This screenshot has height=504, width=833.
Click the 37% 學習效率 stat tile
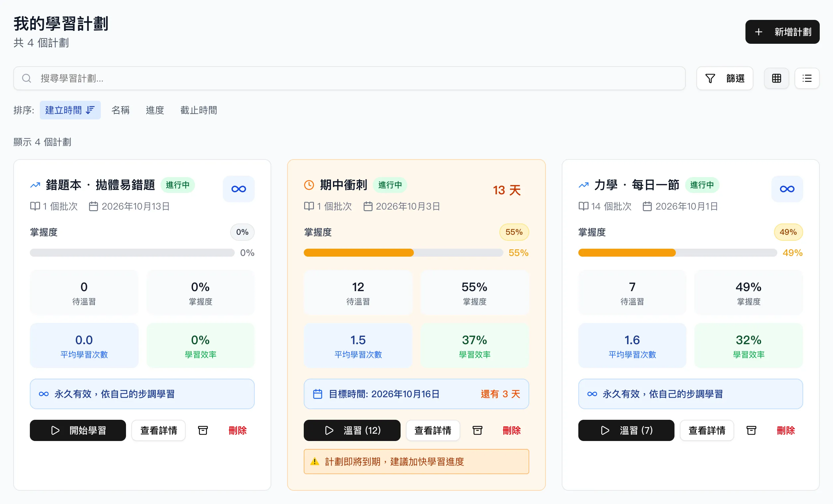click(x=475, y=346)
